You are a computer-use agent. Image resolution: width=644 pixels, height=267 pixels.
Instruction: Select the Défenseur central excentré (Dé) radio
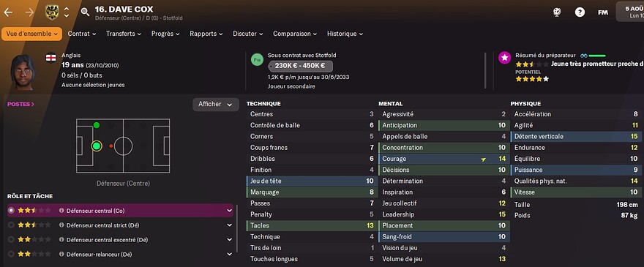pos(11,239)
